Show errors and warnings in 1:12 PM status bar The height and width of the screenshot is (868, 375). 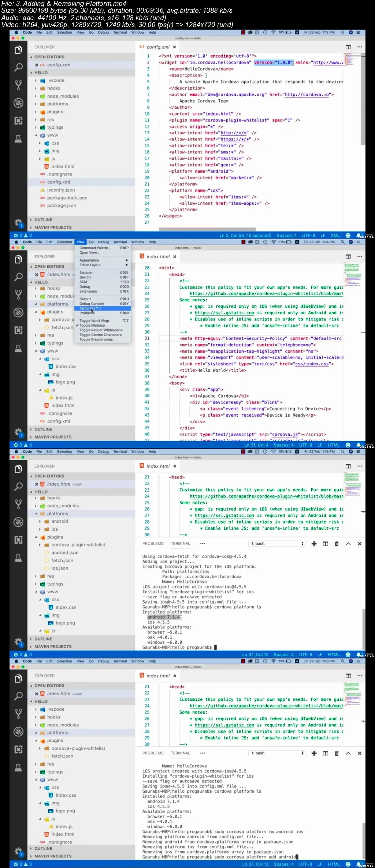coord(23,236)
